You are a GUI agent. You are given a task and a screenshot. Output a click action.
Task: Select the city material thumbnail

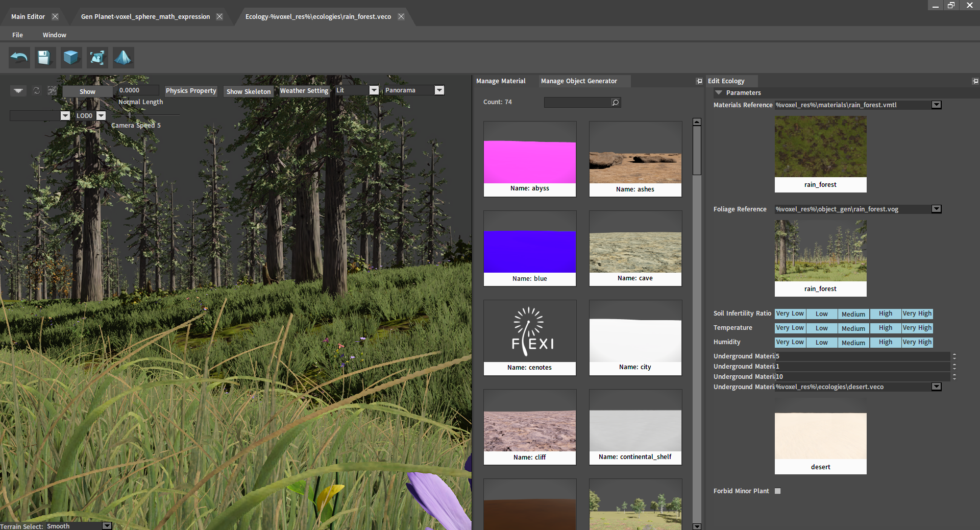pyautogui.click(x=635, y=338)
